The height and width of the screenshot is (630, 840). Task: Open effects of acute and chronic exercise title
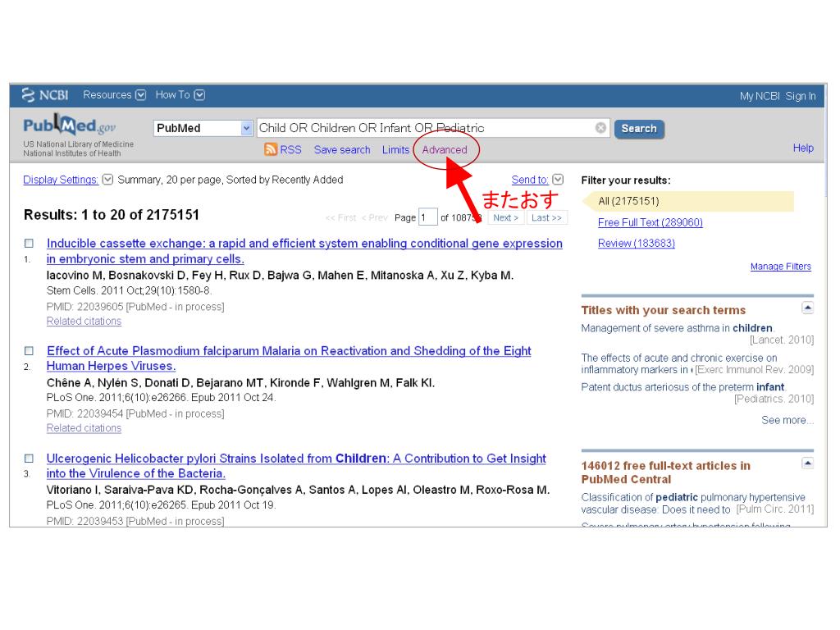point(678,363)
